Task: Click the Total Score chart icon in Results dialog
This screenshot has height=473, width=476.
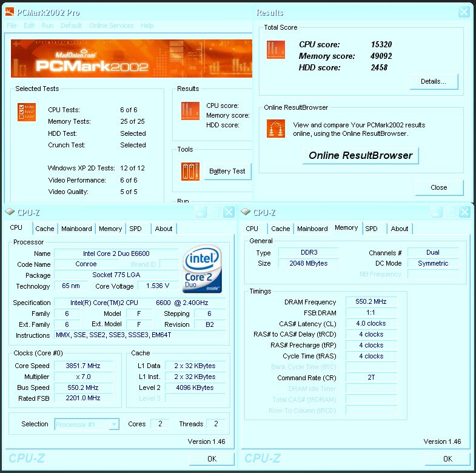Action: coord(276,50)
